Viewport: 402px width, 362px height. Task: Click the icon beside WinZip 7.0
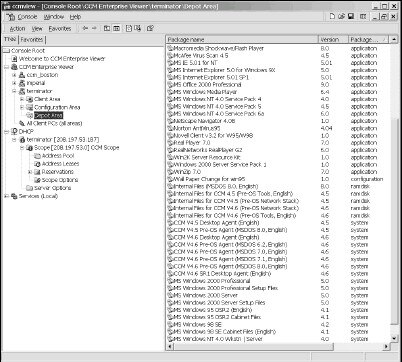click(x=170, y=172)
